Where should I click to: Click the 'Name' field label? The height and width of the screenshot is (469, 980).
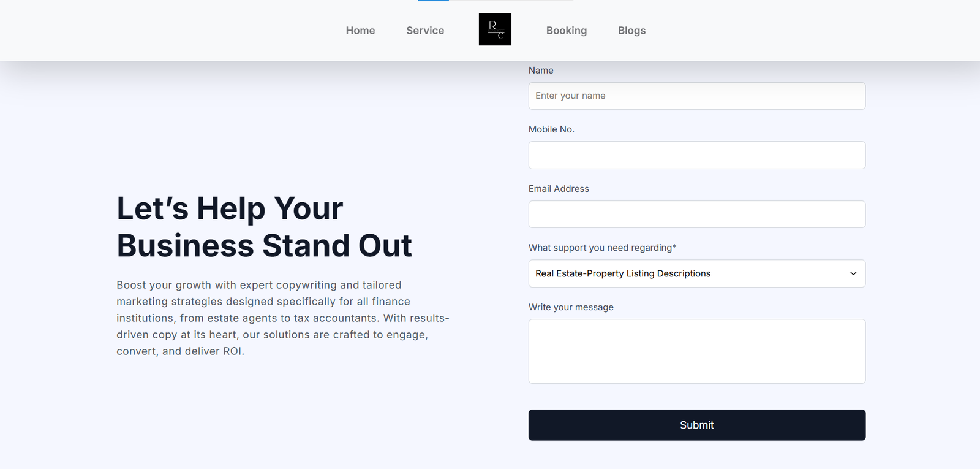pyautogui.click(x=541, y=71)
